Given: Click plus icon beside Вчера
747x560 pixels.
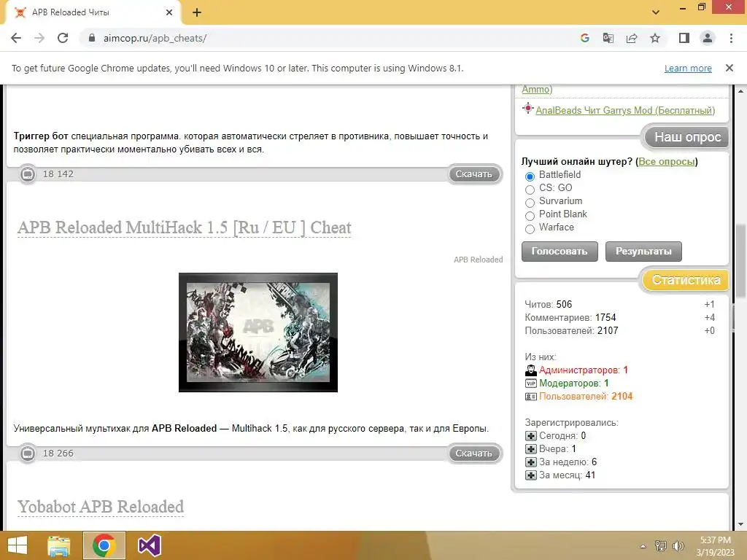Looking at the screenshot, I should [531, 449].
